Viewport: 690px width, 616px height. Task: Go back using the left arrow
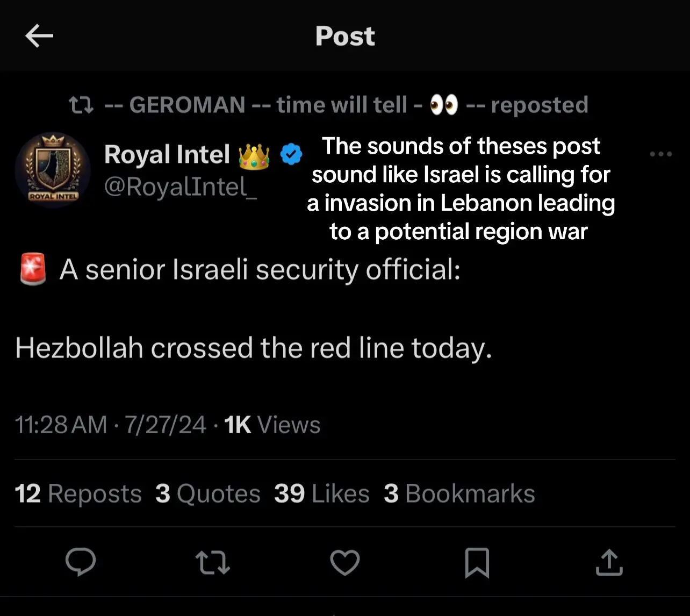click(39, 36)
